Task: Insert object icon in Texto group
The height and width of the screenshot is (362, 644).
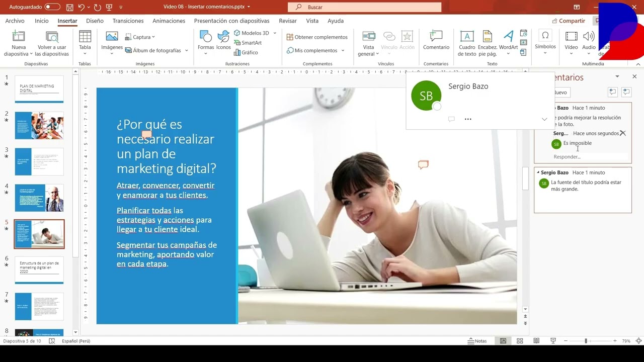Action: (x=524, y=52)
